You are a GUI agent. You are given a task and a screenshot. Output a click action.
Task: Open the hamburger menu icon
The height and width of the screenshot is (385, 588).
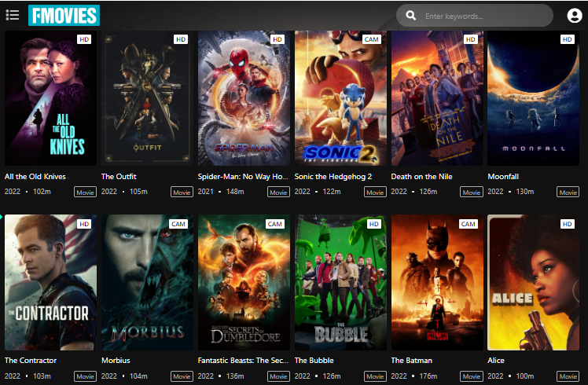click(13, 15)
